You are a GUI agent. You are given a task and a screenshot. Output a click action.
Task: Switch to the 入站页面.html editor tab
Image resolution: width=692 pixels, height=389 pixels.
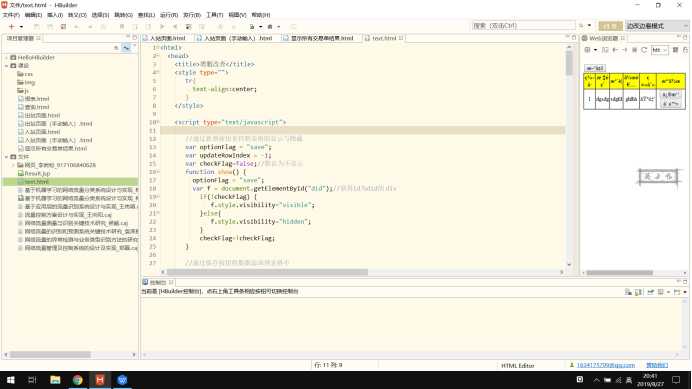point(167,38)
